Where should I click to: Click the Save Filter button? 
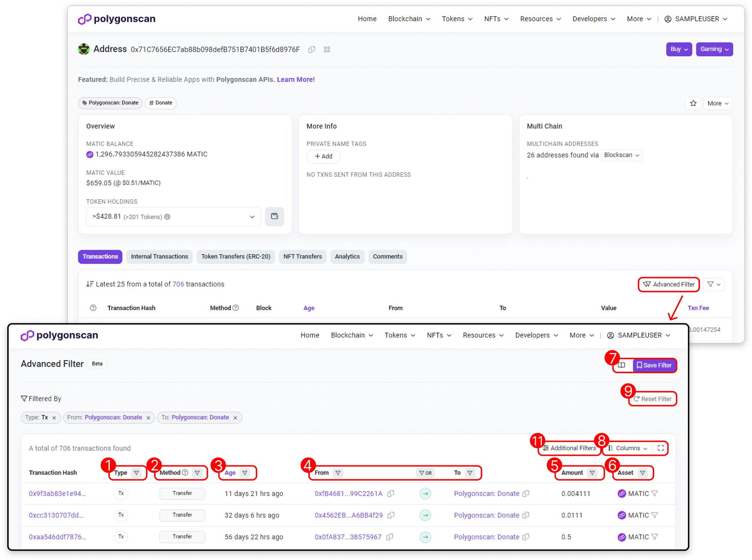coord(654,365)
